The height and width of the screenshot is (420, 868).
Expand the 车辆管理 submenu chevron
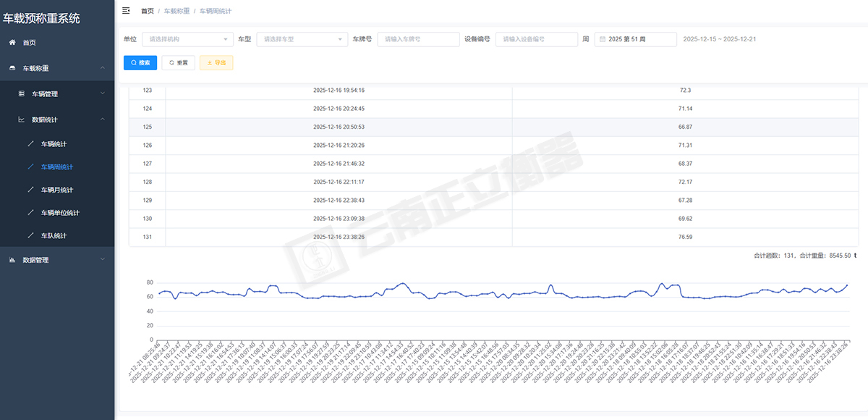click(x=102, y=93)
